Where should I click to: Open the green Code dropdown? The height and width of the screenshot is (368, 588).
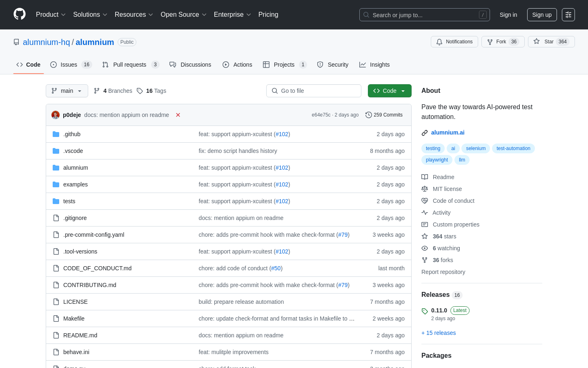click(390, 91)
